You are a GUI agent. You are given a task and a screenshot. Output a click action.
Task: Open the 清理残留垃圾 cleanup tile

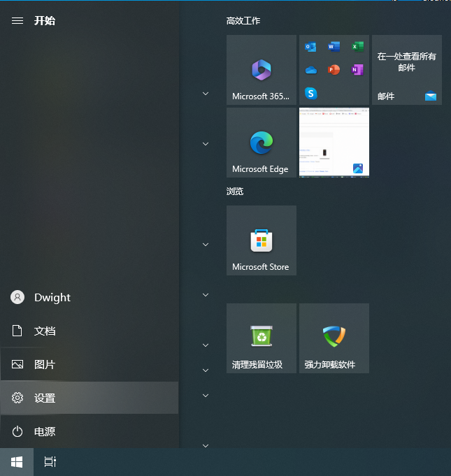(262, 338)
